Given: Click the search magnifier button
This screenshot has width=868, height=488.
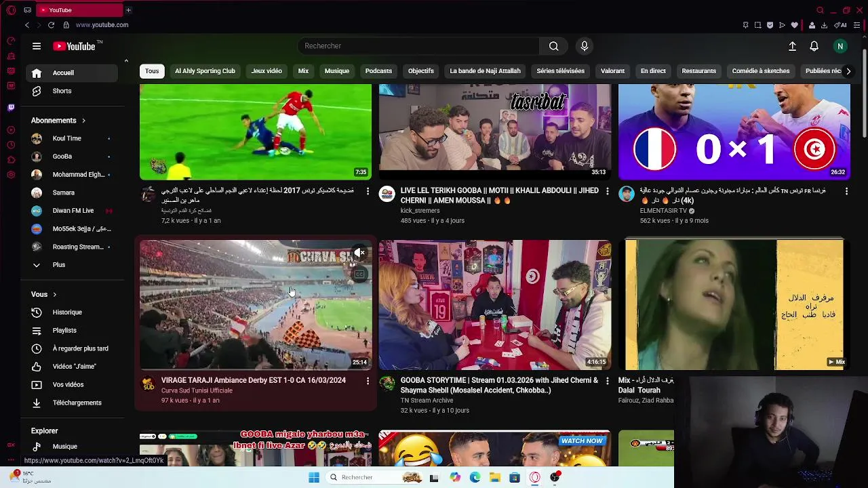Looking at the screenshot, I should click(554, 46).
